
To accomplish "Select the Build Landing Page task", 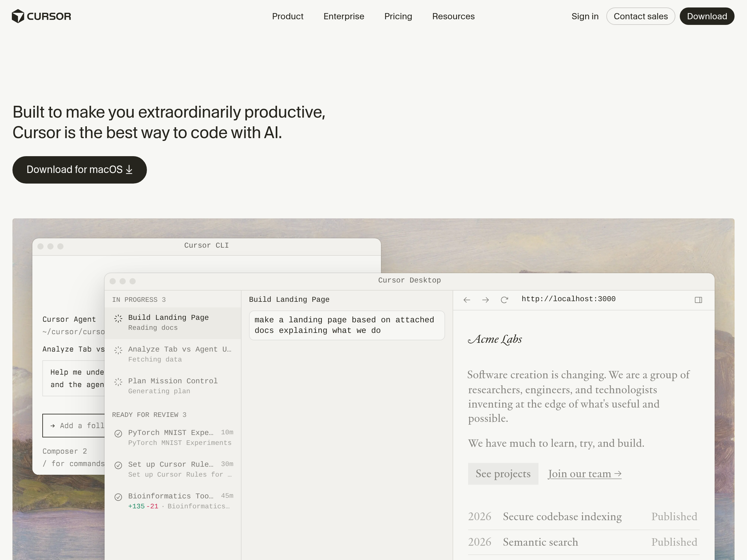I will (172, 323).
